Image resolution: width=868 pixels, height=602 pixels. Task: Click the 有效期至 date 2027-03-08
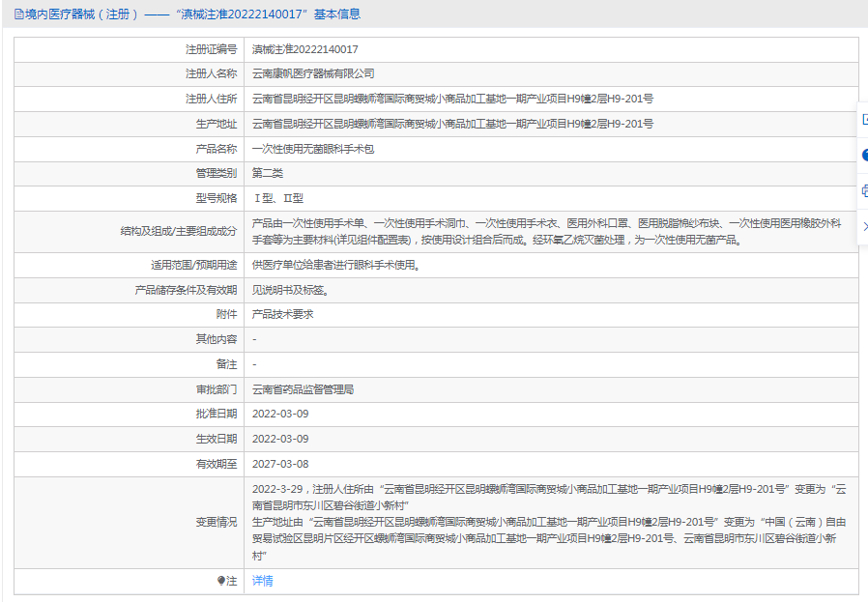click(280, 465)
